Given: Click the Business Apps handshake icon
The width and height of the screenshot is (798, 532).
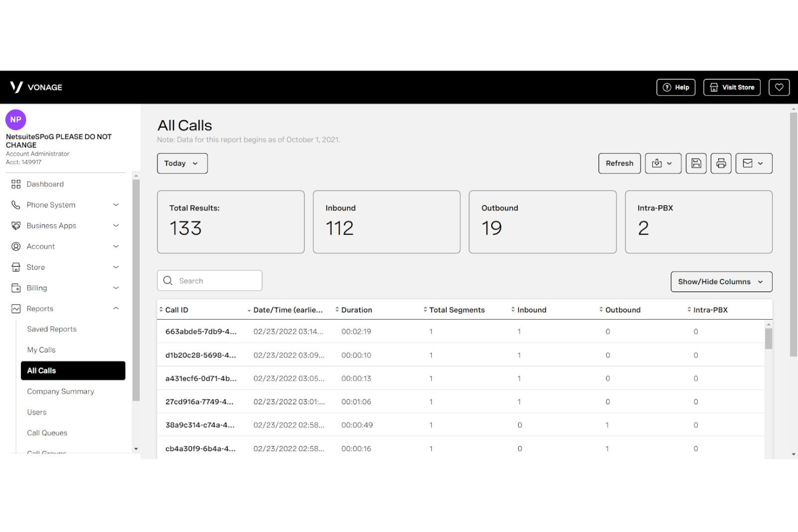Looking at the screenshot, I should (16, 226).
